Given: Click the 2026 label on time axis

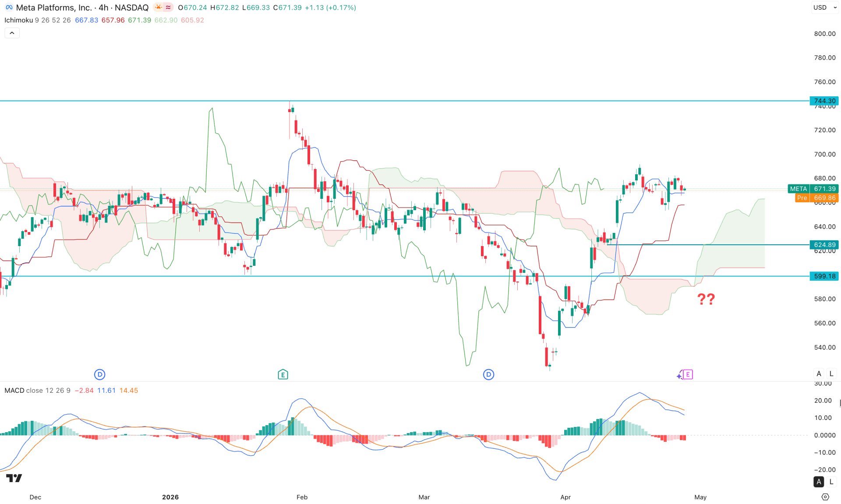Looking at the screenshot, I should [x=170, y=497].
